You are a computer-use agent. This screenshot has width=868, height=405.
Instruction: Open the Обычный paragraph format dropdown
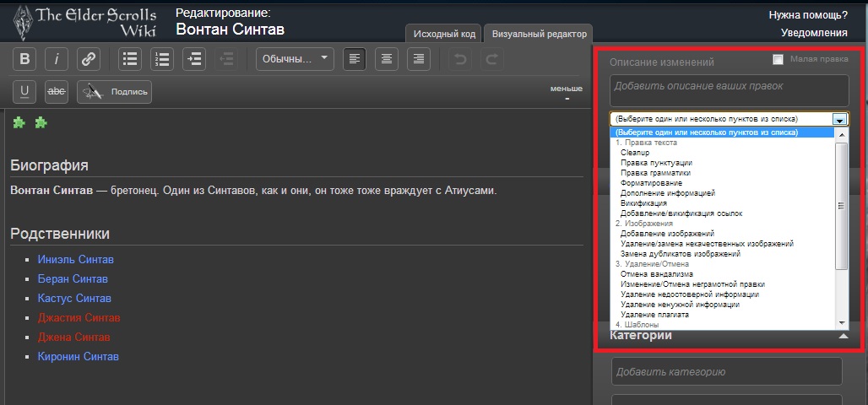point(295,59)
